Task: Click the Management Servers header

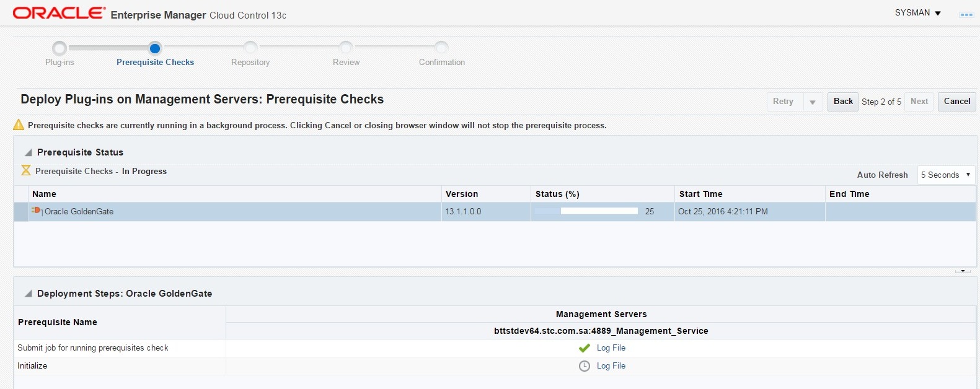Action: 601,314
